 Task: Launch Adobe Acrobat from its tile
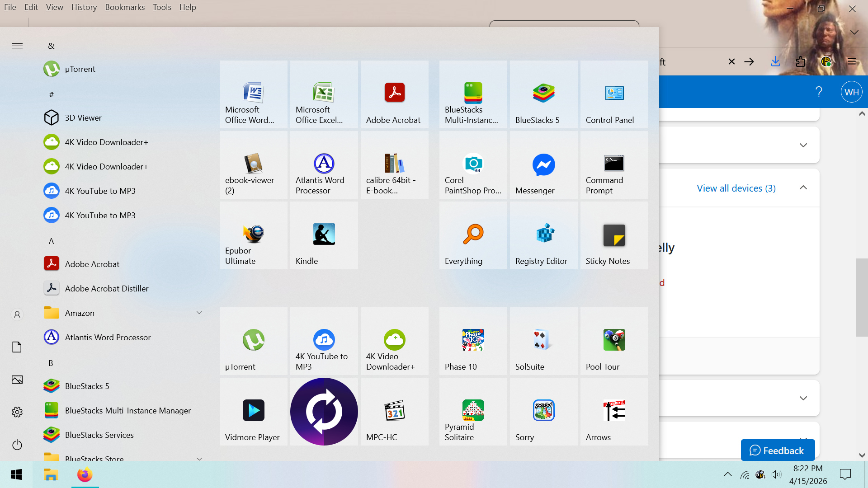click(395, 94)
